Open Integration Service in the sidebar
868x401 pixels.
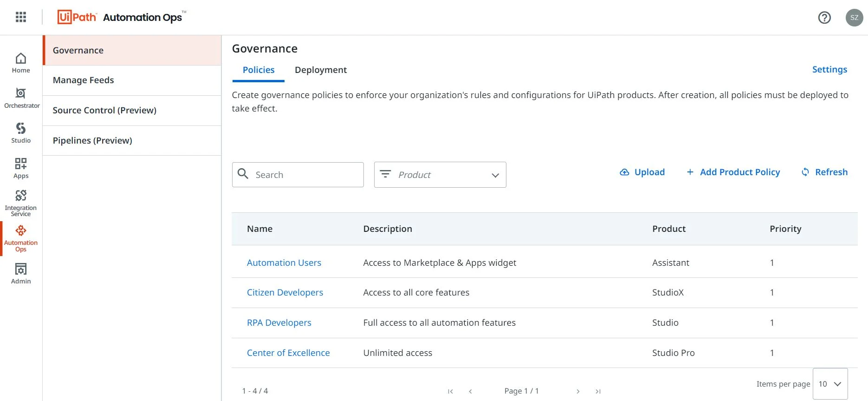pos(21,203)
